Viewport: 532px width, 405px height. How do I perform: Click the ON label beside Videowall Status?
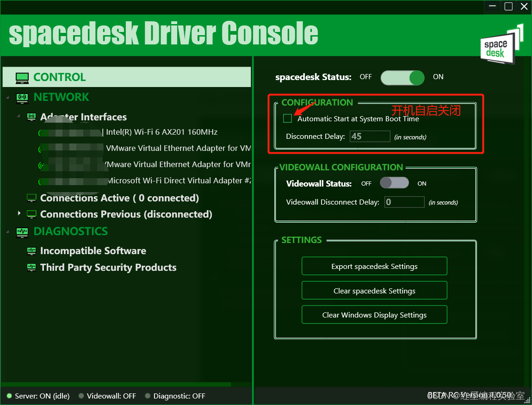(422, 183)
